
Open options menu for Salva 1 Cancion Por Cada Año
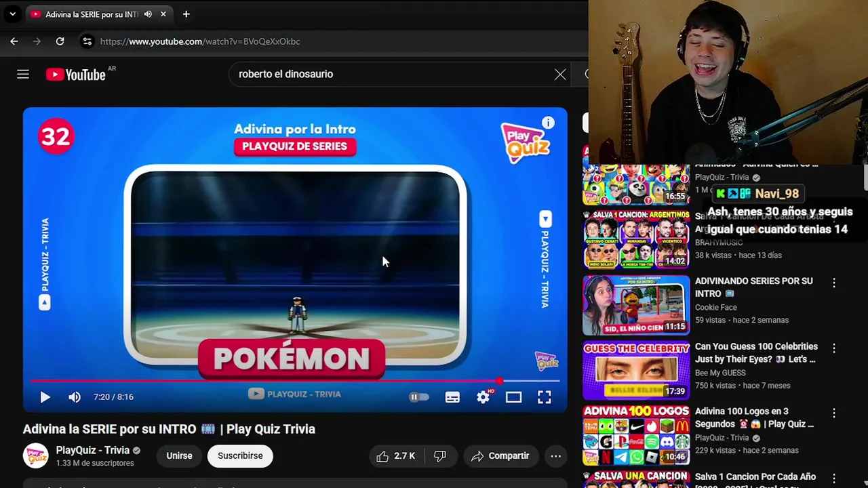point(834,479)
